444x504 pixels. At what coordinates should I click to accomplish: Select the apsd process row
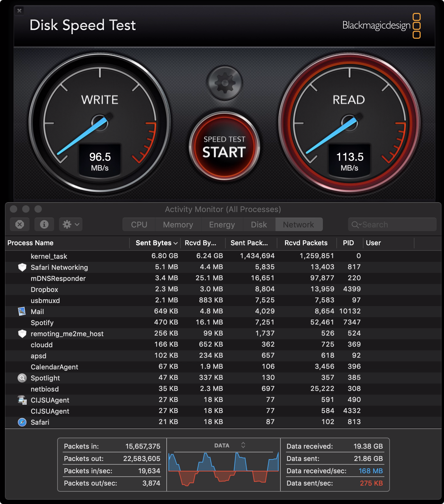pyautogui.click(x=223, y=356)
